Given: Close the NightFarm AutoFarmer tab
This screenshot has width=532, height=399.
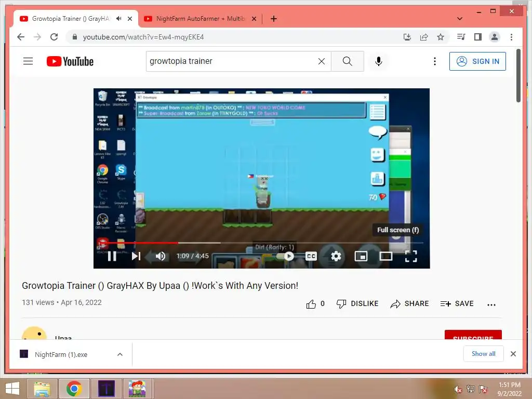Looking at the screenshot, I should point(254,19).
